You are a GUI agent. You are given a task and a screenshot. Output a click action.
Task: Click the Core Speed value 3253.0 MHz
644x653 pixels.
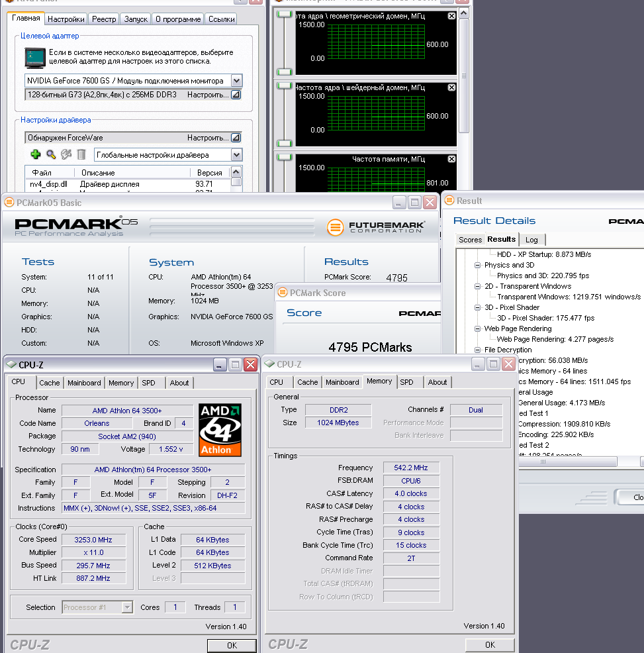pyautogui.click(x=93, y=539)
